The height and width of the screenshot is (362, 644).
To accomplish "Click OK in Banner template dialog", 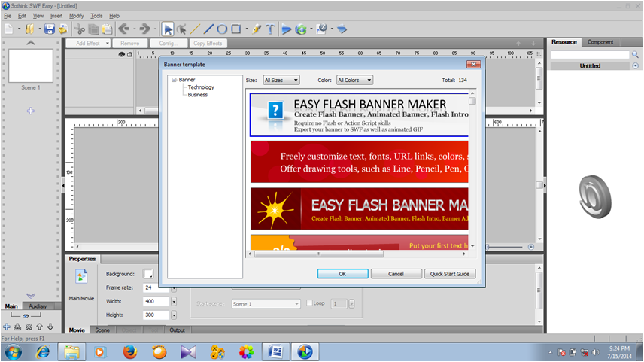I will [342, 274].
